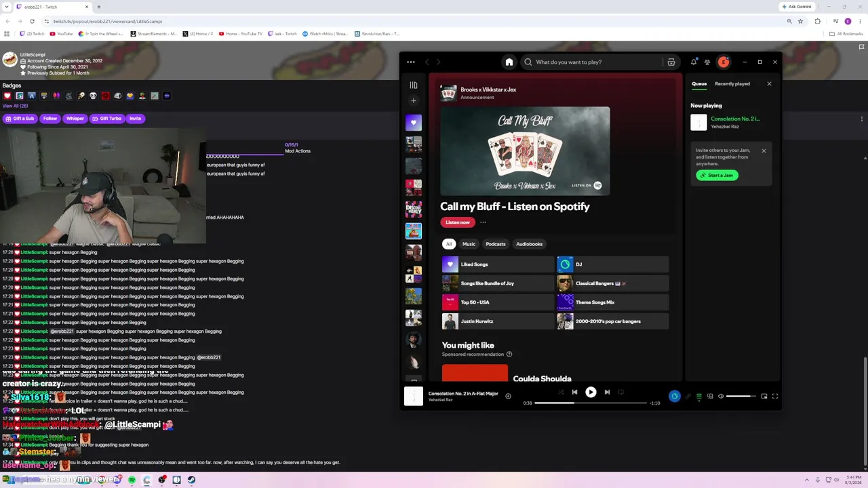Open Connect to a device icon
The image size is (868, 488).
(x=710, y=396)
